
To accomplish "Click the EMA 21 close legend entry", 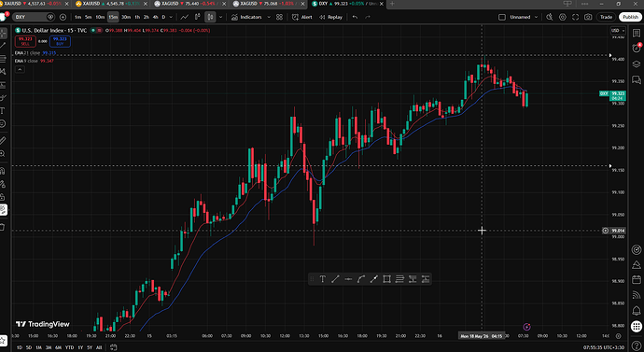I will click(35, 53).
